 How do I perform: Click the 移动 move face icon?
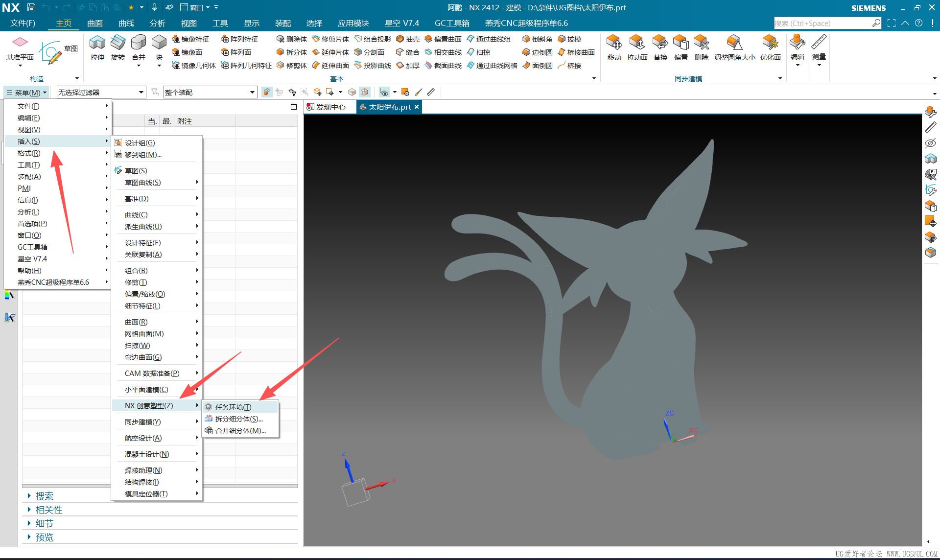(614, 43)
